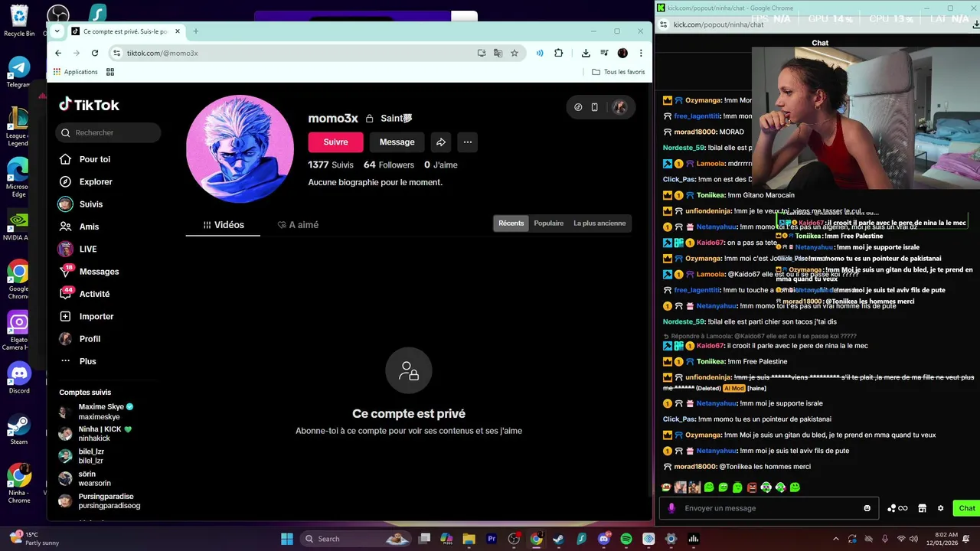Select 'La plus ancienne' sort option
Image resolution: width=980 pixels, height=551 pixels.
coord(599,223)
